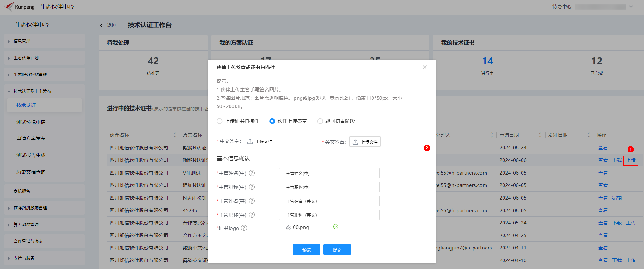
Task: Open the user account dropdown arrow
Action: pos(631,7)
